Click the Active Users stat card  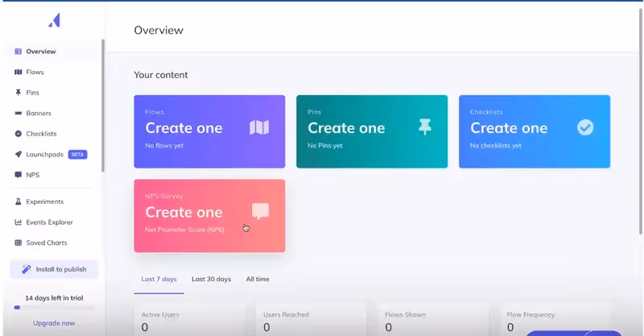coord(189,320)
